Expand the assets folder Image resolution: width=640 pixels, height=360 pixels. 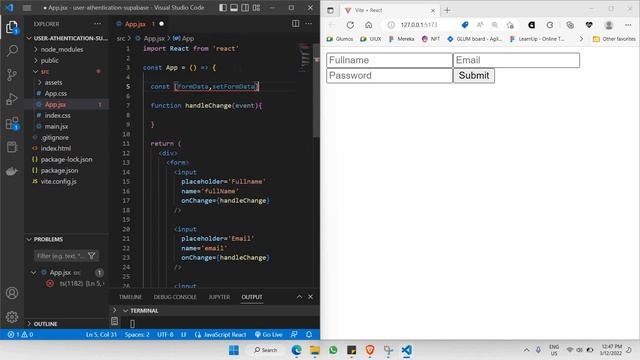pos(53,82)
